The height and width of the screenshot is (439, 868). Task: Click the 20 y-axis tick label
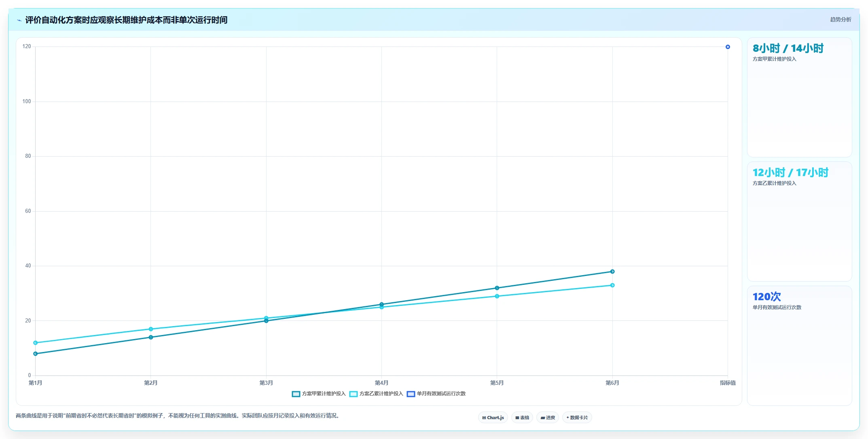(28, 321)
